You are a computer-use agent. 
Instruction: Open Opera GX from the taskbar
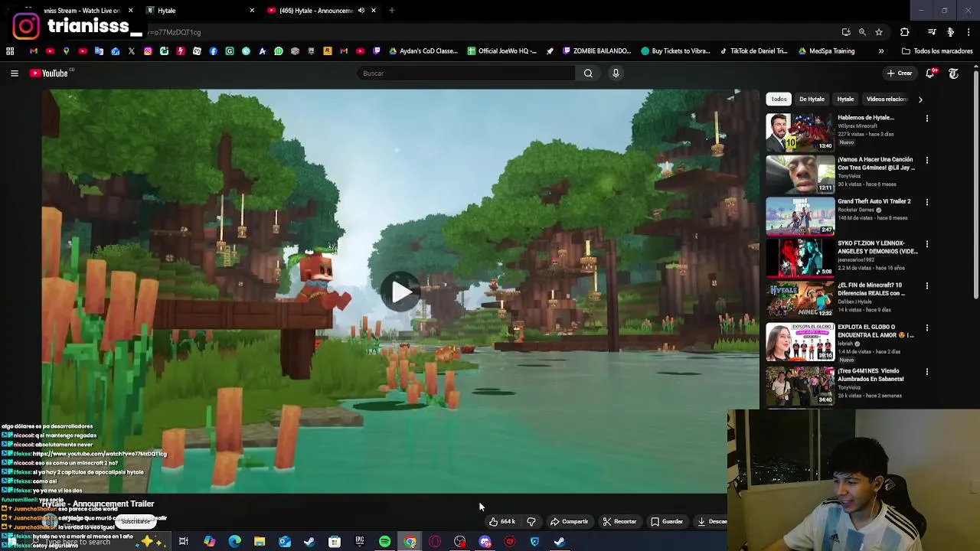point(435,542)
